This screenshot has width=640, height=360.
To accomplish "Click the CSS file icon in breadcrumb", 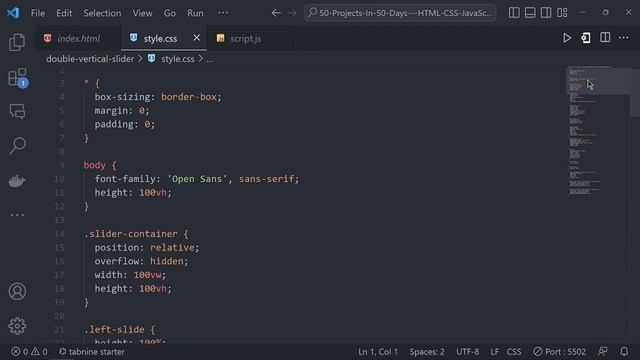I will [151, 58].
